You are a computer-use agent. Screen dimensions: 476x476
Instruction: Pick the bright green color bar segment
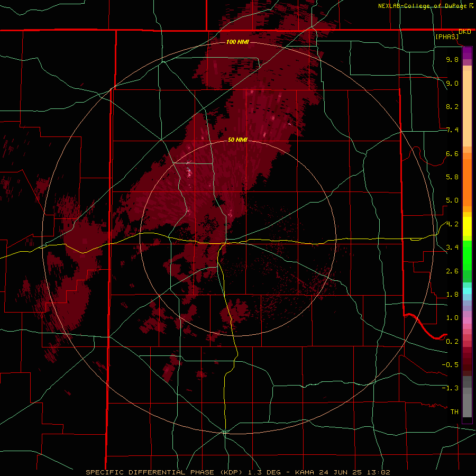pyautogui.click(x=467, y=255)
